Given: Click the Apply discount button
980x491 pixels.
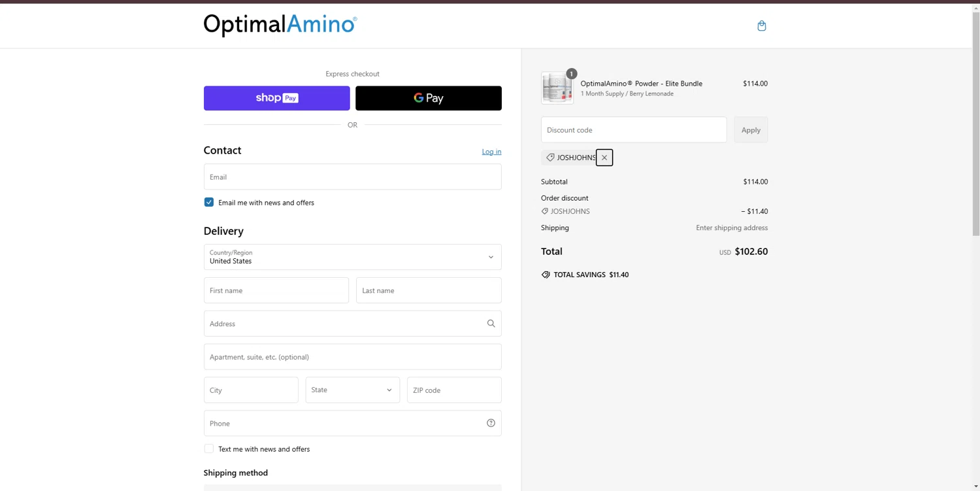Looking at the screenshot, I should [751, 130].
